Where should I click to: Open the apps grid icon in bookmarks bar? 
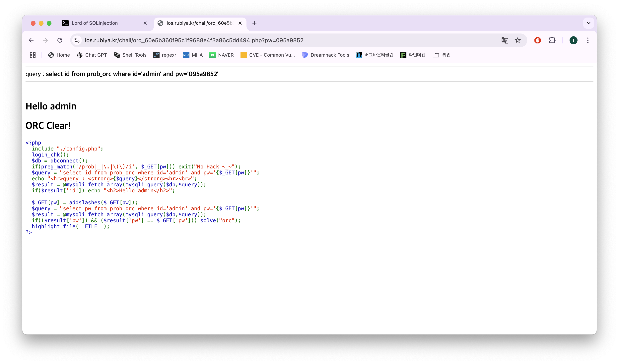point(33,55)
